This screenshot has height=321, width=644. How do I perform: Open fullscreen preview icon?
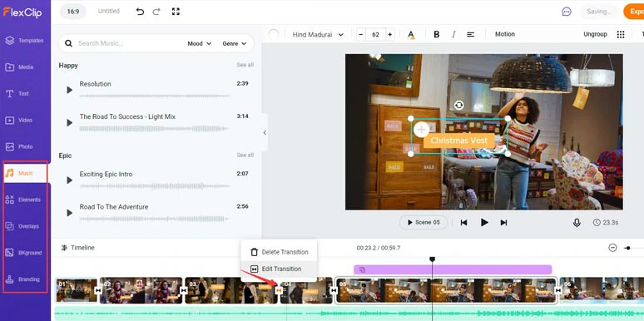click(176, 12)
